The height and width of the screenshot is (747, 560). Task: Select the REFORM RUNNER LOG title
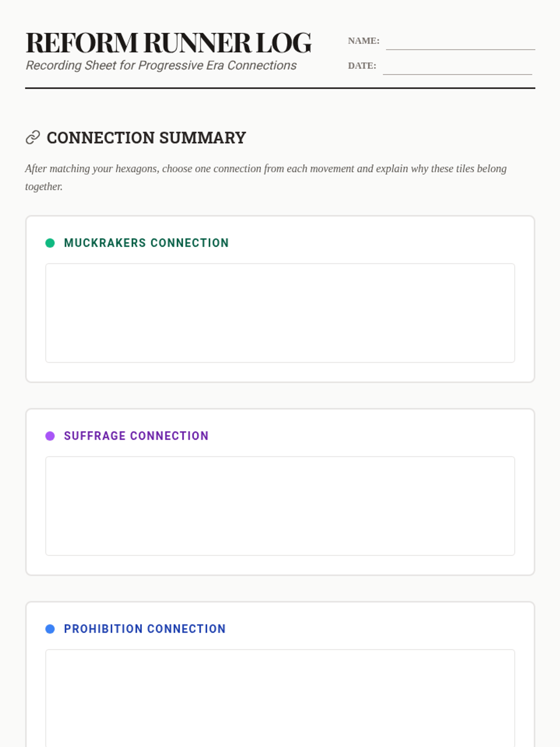(168, 43)
